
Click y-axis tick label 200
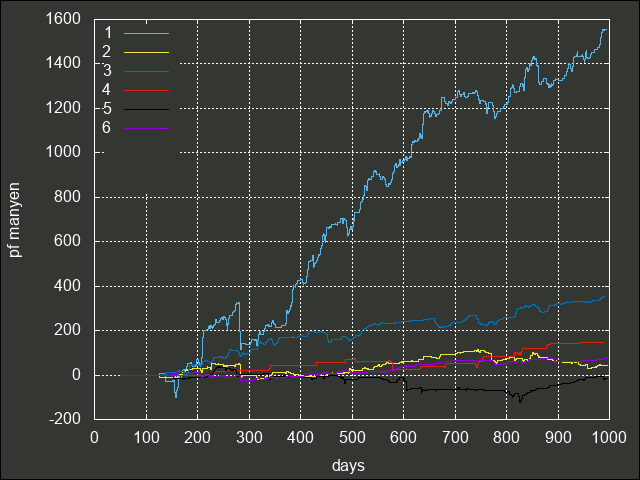[68, 330]
